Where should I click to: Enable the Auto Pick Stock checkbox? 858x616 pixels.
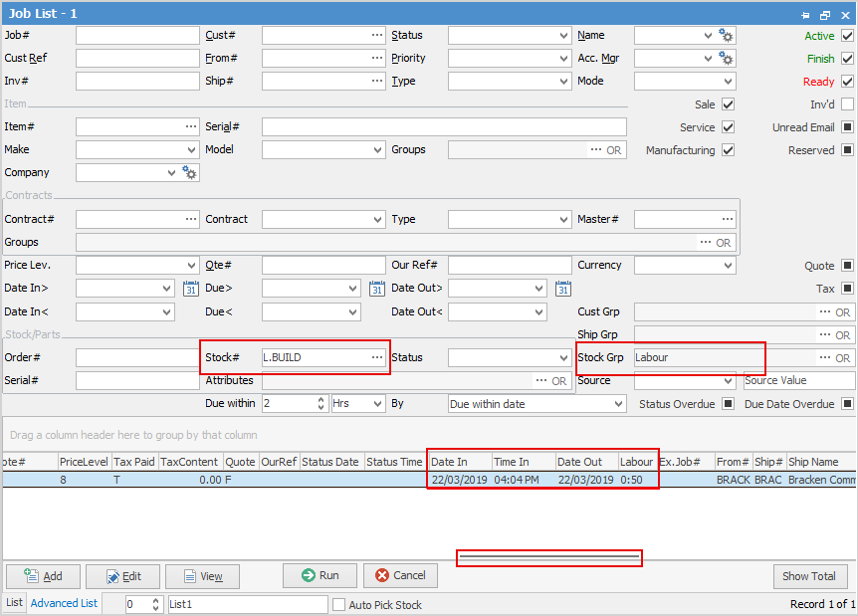click(339, 604)
